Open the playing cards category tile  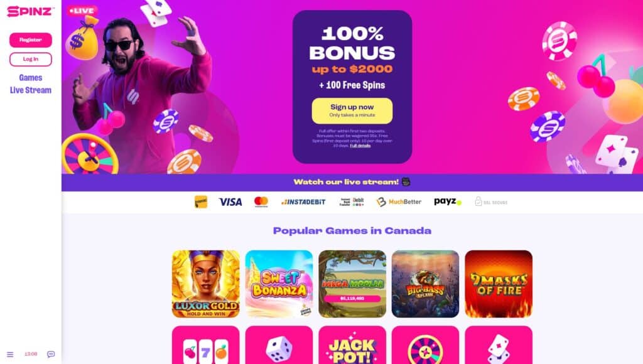coord(499,345)
